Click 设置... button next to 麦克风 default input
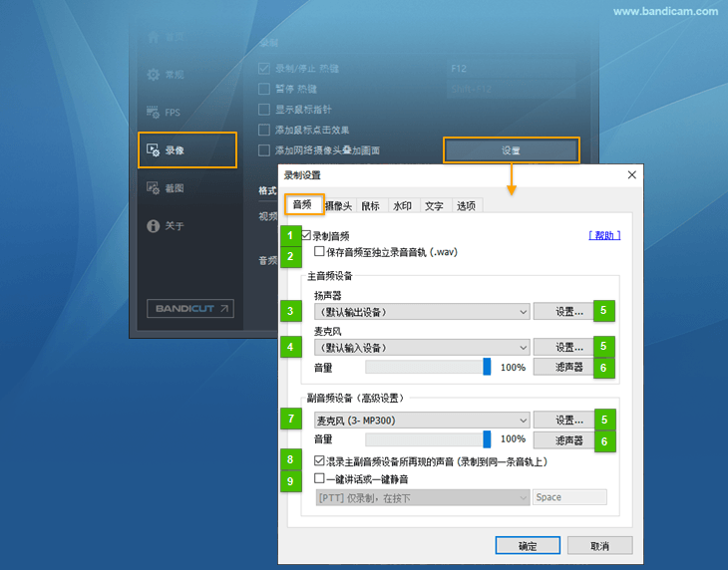The height and width of the screenshot is (570, 728). click(563, 347)
